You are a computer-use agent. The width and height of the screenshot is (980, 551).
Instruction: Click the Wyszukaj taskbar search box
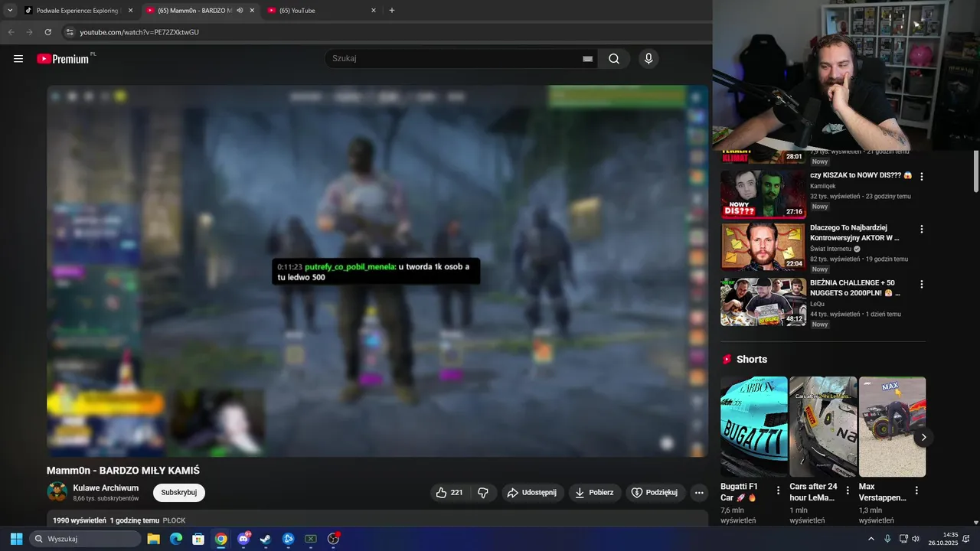[86, 539]
